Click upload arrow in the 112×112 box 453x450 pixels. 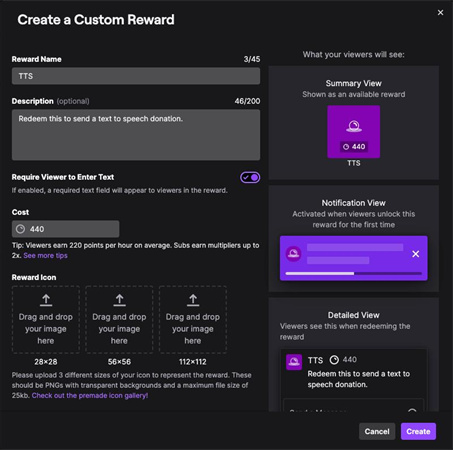[193, 300]
